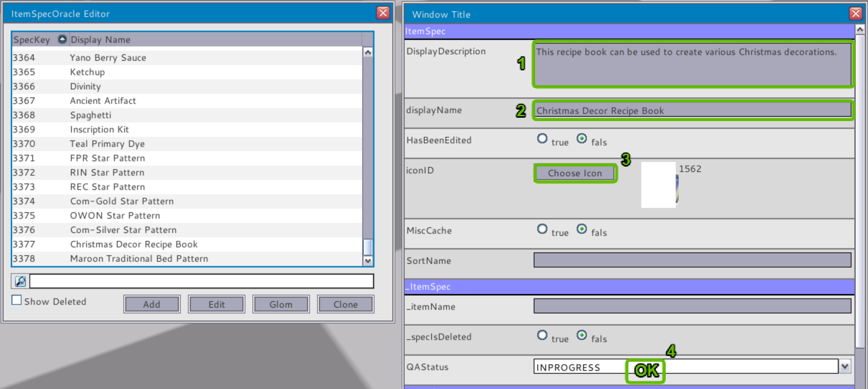Select the Spaghetti item in the list

pos(91,115)
